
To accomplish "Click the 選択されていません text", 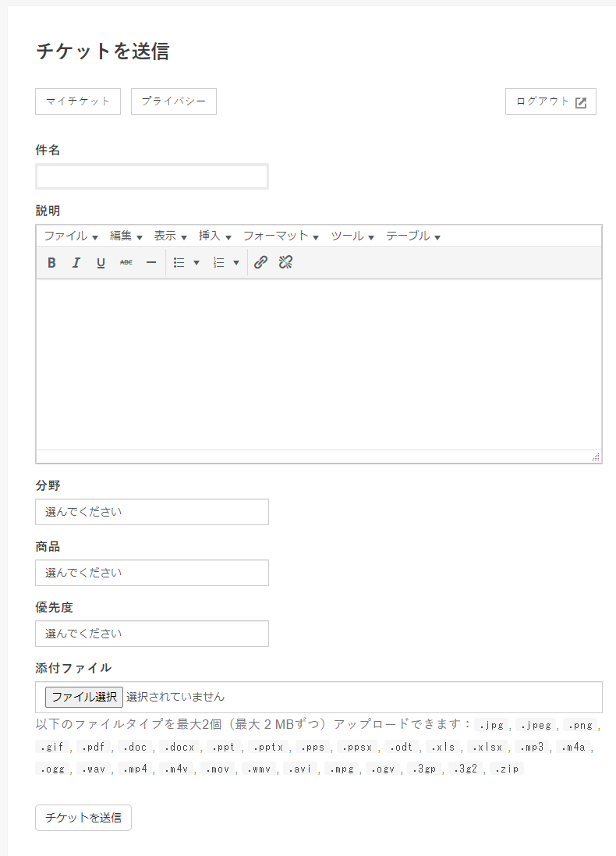I will pos(175,697).
